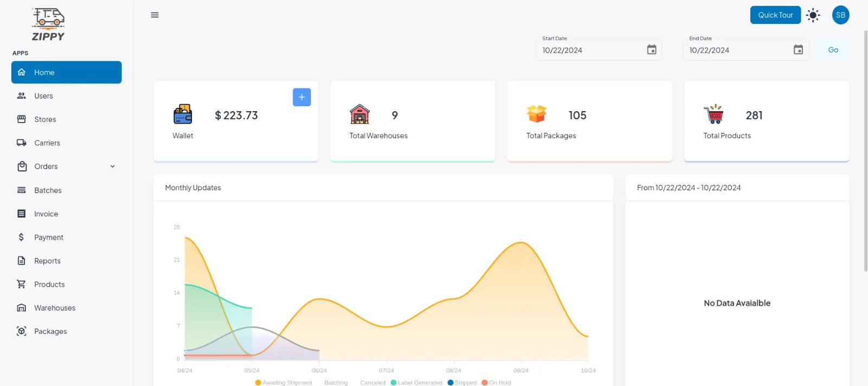868x386 pixels.
Task: Click the Total Packages box icon
Action: pyautogui.click(x=537, y=114)
